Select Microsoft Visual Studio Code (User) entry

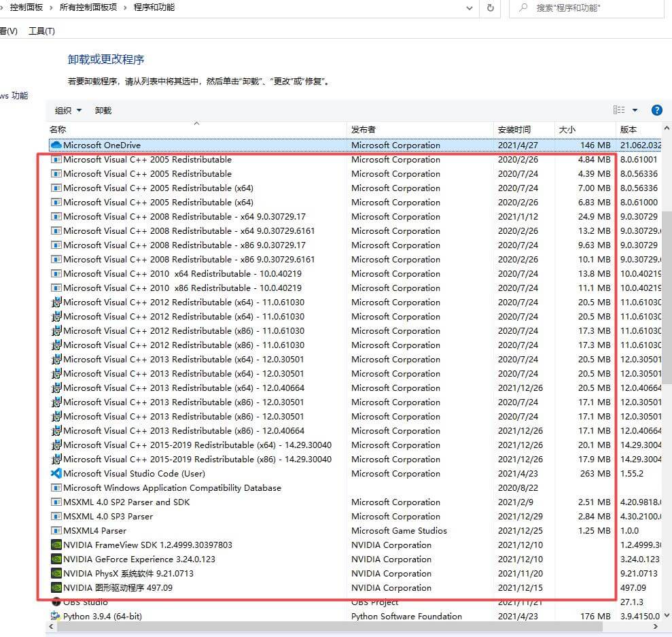coord(355,473)
